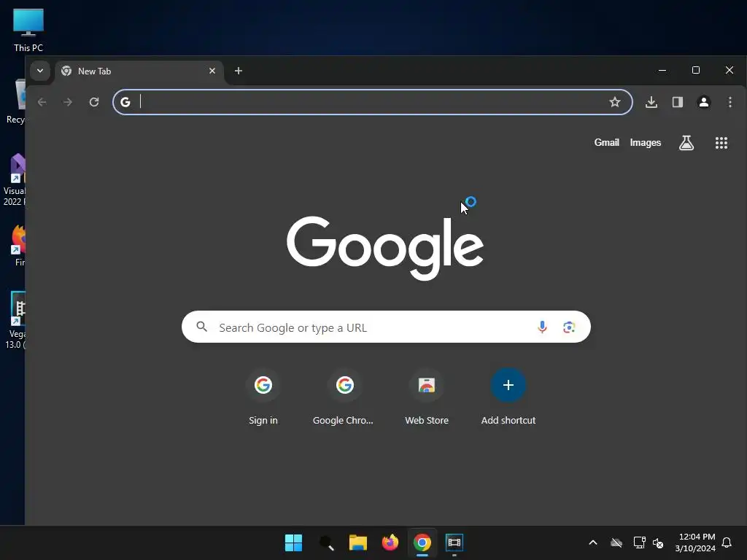Open the Gmail link
The height and width of the screenshot is (560, 747).
coord(606,142)
